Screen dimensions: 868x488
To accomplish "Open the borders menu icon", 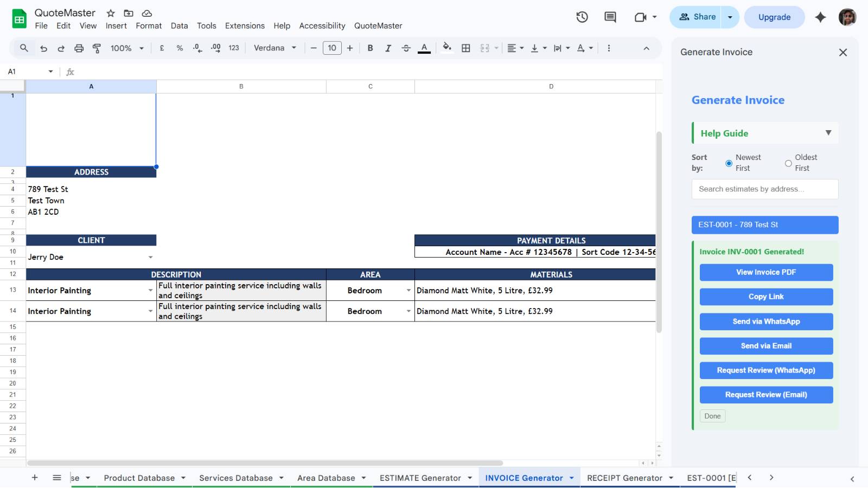I will (465, 48).
